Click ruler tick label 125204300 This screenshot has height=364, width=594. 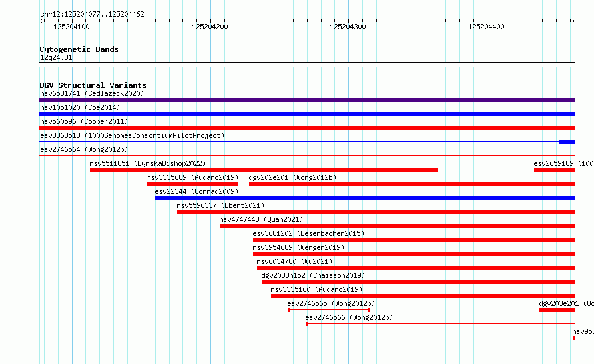(348, 27)
